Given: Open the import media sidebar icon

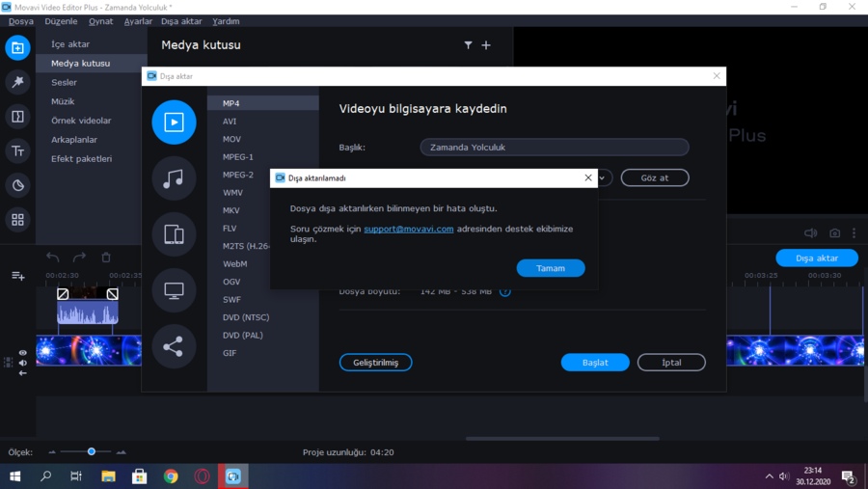Looking at the screenshot, I should click(17, 47).
